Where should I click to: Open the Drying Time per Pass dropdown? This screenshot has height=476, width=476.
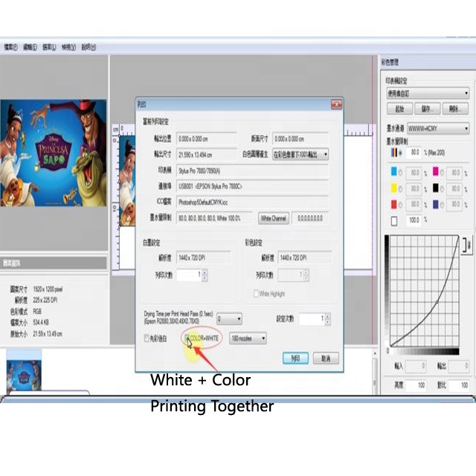[229, 319]
